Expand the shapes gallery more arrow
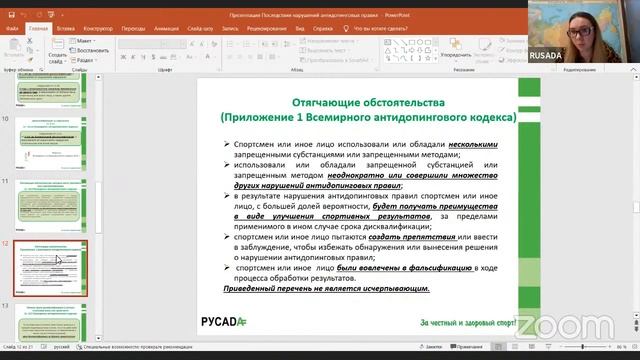Image resolution: width=640 pixels, height=360 pixels. click(x=436, y=59)
